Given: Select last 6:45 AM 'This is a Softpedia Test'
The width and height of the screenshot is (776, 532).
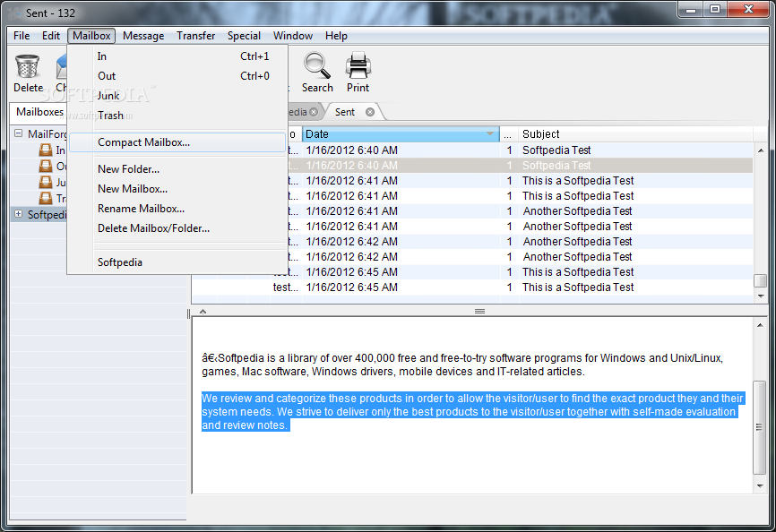Looking at the screenshot, I should pos(472,287).
